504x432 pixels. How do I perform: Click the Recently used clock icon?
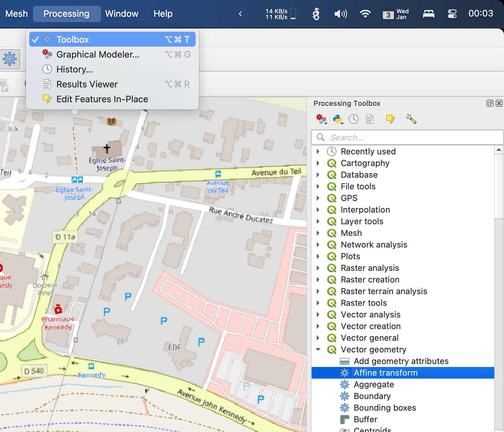pyautogui.click(x=332, y=151)
